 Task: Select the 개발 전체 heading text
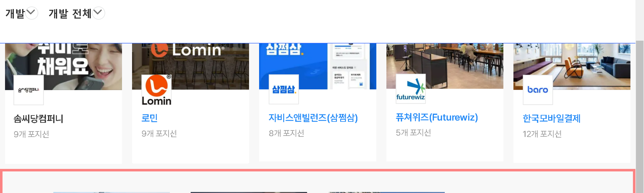click(x=70, y=14)
